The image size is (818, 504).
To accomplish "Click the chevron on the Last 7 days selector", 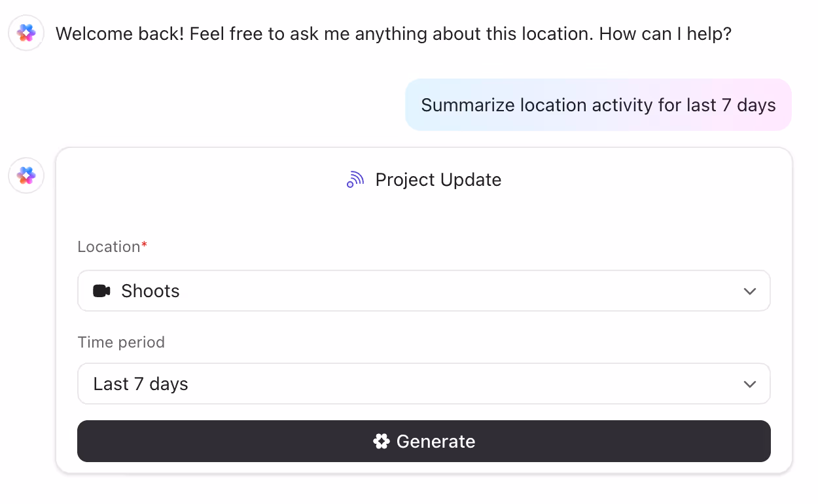I will (750, 384).
